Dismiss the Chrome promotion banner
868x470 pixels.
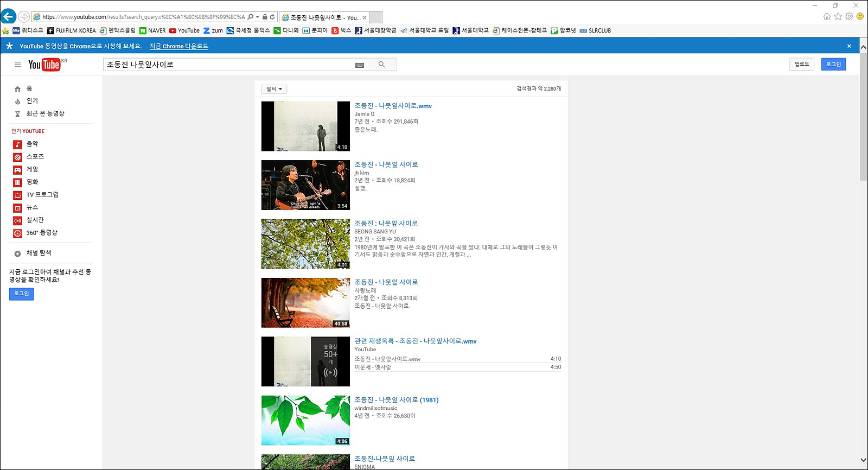click(849, 46)
